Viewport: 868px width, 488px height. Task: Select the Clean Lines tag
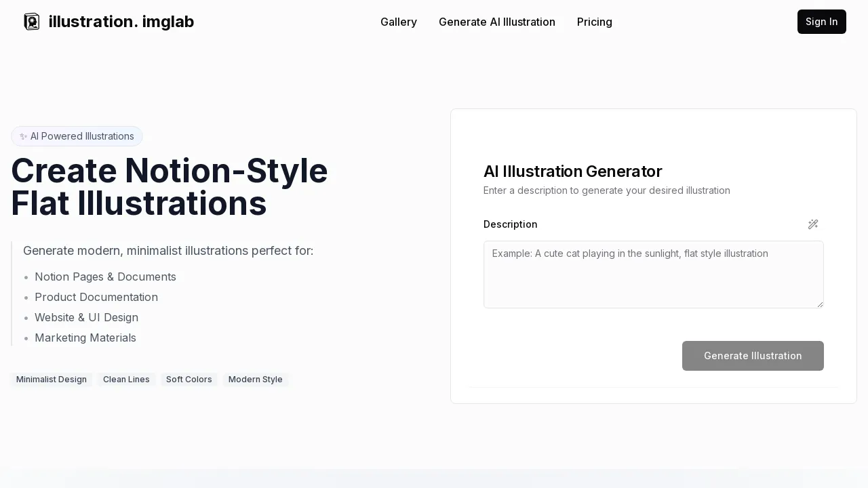(x=126, y=380)
